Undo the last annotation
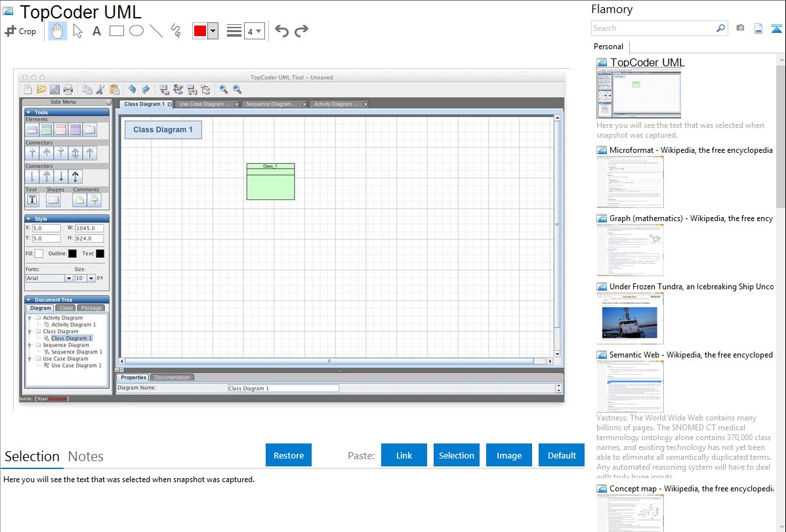The height and width of the screenshot is (532, 786). tap(281, 31)
